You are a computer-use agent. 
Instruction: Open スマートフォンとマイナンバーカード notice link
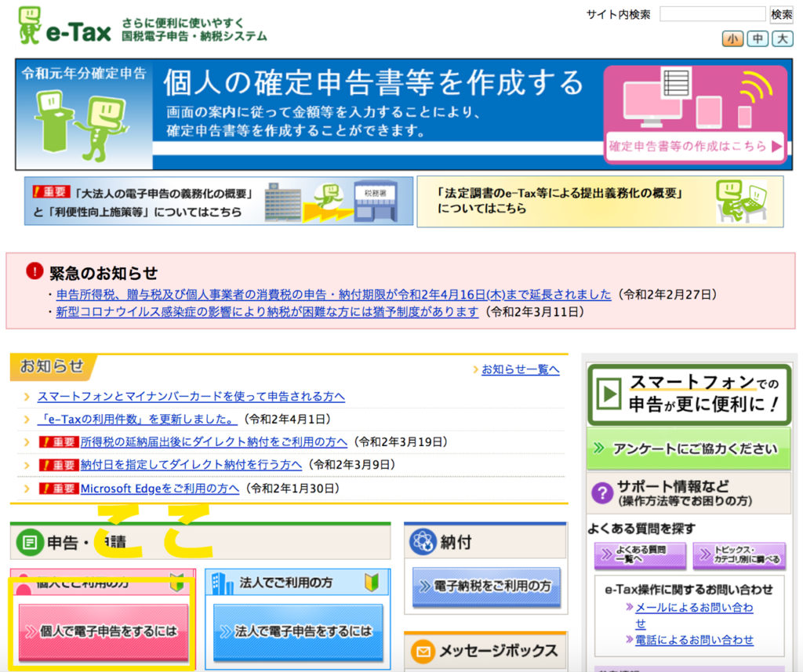tap(191, 397)
